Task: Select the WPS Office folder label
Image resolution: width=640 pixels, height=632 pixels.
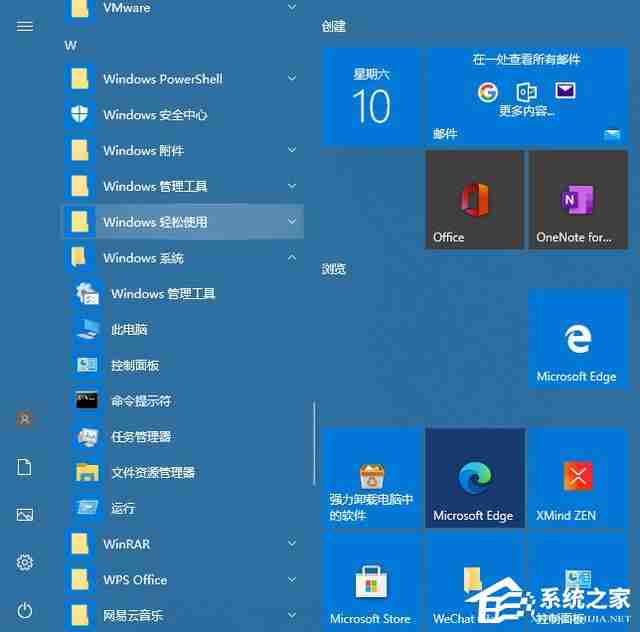Action: coord(135,580)
